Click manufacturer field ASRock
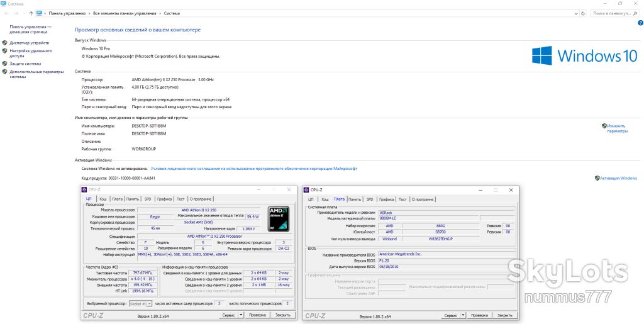The image size is (644, 324). (x=447, y=213)
